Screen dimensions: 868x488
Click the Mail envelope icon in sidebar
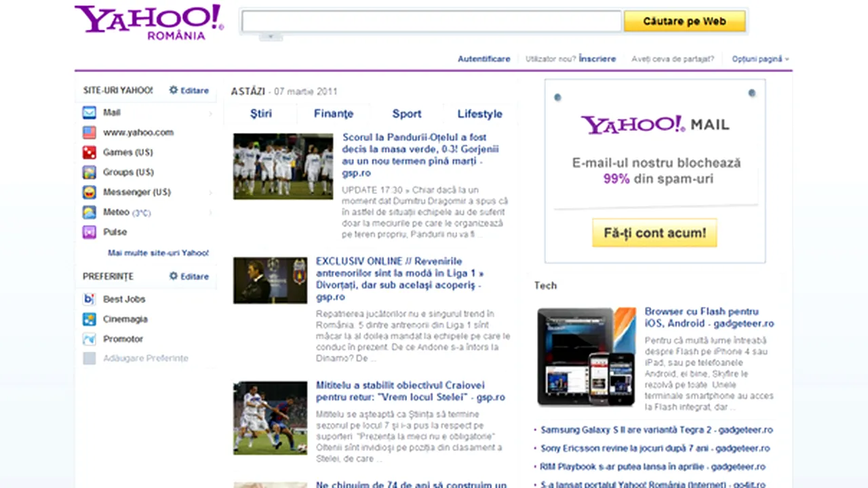click(x=90, y=113)
